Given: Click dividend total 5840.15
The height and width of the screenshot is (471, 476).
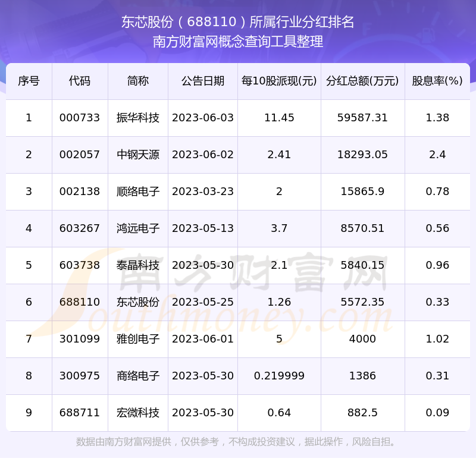Looking at the screenshot, I should click(362, 265).
